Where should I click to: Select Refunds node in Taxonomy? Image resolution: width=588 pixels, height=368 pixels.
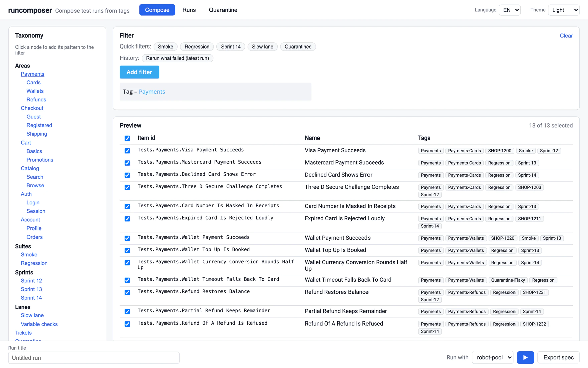(36, 100)
